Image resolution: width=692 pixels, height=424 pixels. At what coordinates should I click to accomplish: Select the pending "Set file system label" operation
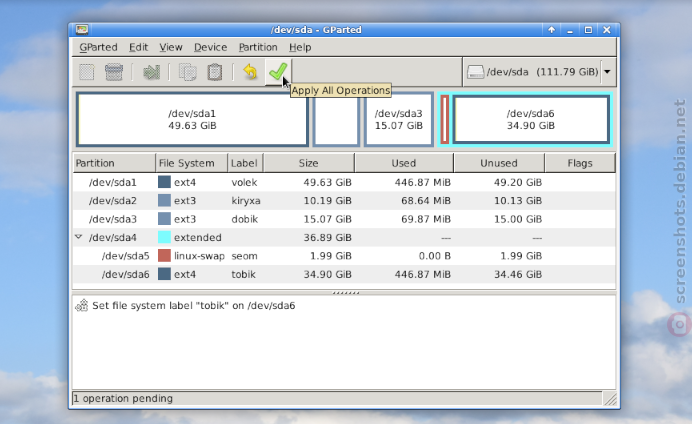pos(193,305)
